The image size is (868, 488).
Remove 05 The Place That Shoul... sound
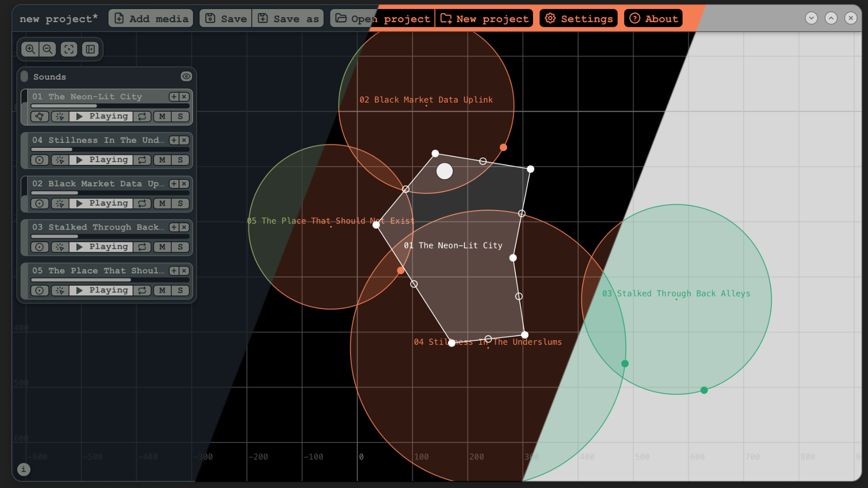(184, 271)
